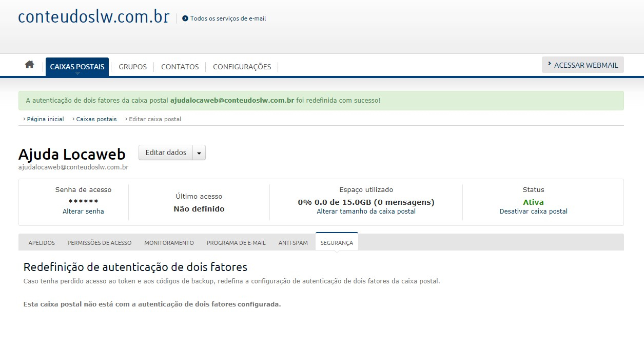Click the Alterar senha link

pyautogui.click(x=83, y=212)
